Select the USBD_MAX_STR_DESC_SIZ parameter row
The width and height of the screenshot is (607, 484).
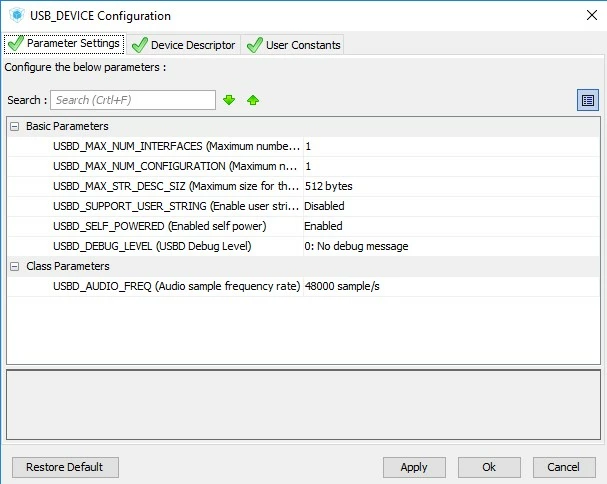(304, 186)
